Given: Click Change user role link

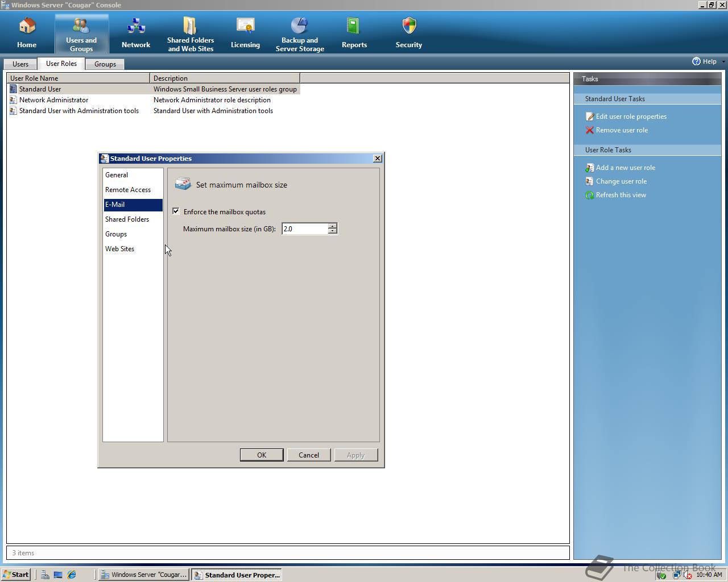Looking at the screenshot, I should tap(621, 181).
